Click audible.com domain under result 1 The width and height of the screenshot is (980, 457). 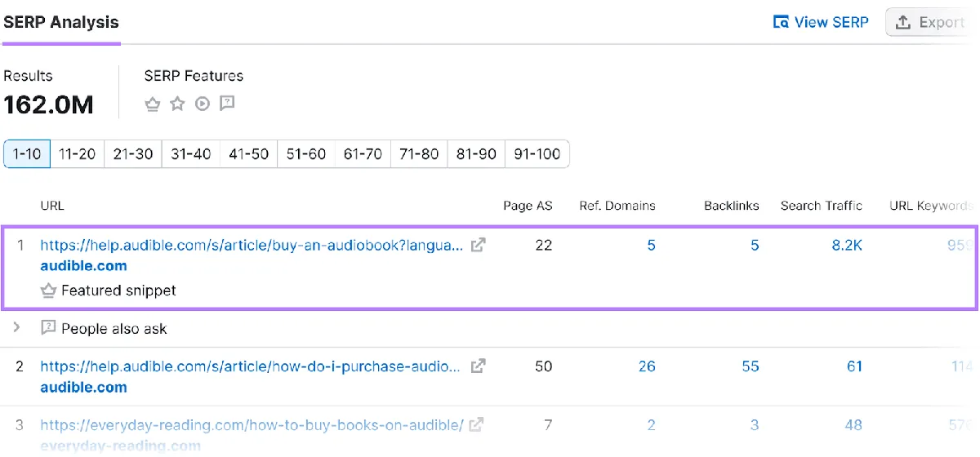[x=83, y=266]
